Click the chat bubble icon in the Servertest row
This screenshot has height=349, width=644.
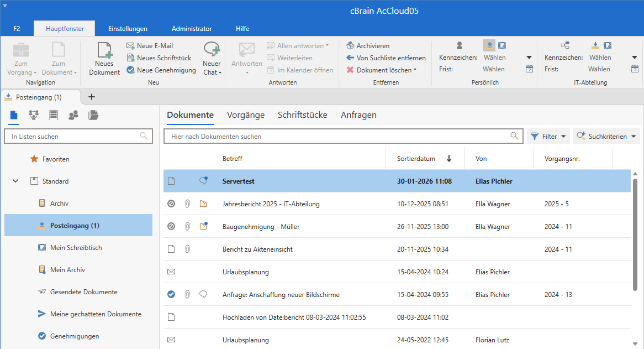click(203, 181)
